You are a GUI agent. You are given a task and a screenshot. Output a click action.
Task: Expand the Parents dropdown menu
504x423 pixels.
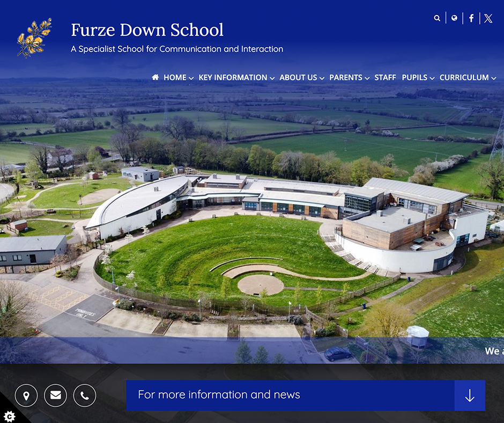coord(349,78)
